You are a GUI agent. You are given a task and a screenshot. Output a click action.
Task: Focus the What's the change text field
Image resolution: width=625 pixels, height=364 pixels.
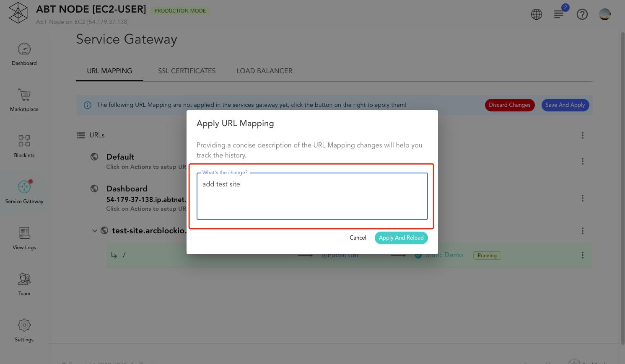(312, 196)
